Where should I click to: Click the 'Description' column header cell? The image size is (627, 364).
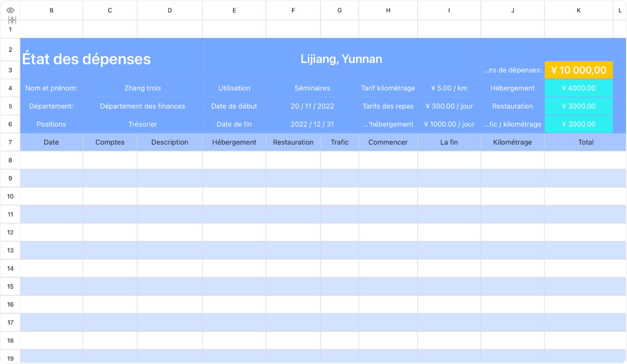[170, 142]
